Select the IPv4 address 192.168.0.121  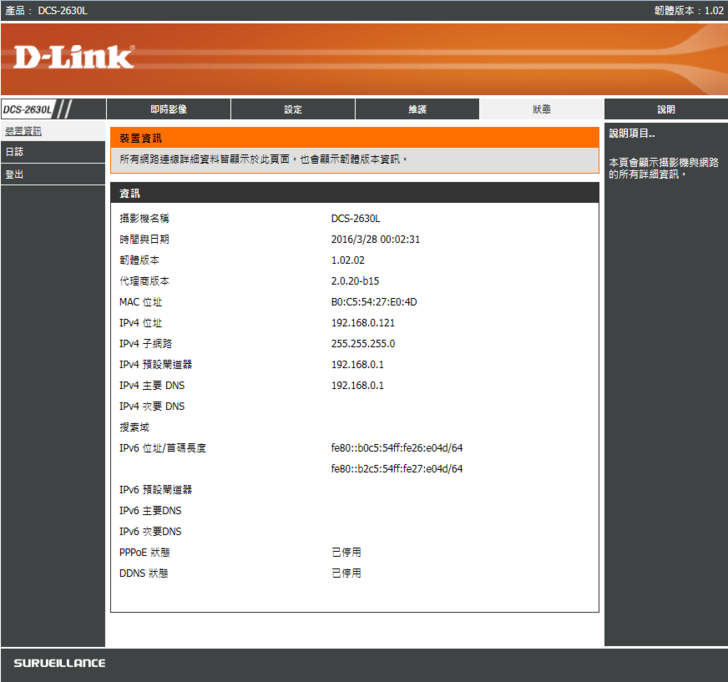point(363,323)
